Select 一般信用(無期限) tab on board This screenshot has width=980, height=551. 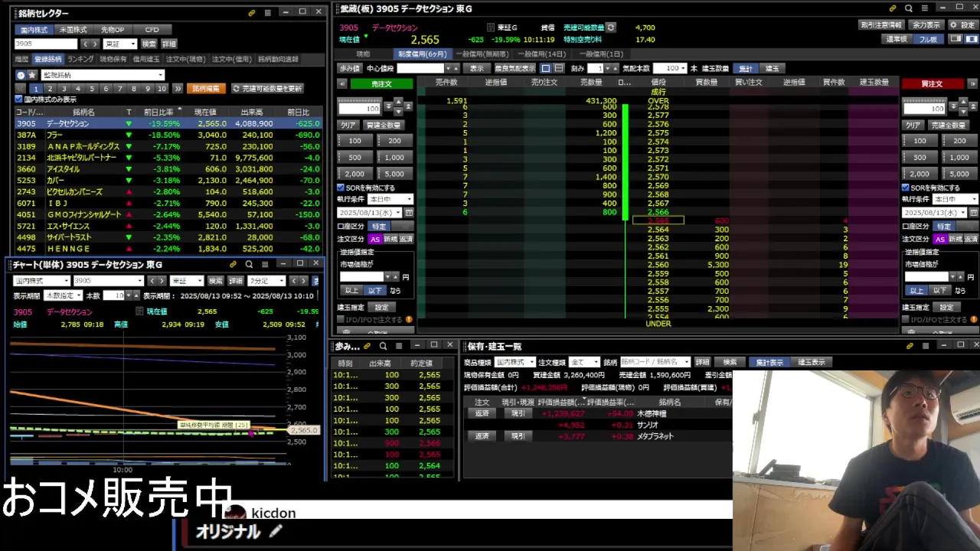(x=482, y=54)
